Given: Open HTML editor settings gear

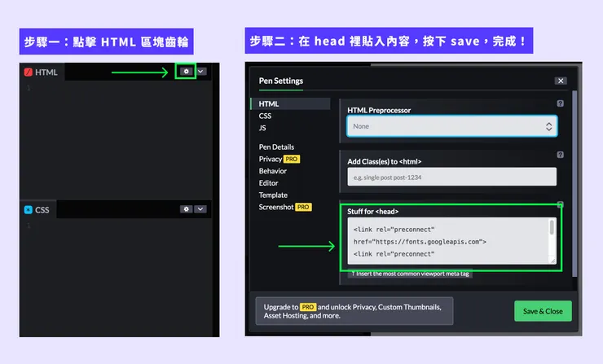Looking at the screenshot, I should (x=186, y=72).
